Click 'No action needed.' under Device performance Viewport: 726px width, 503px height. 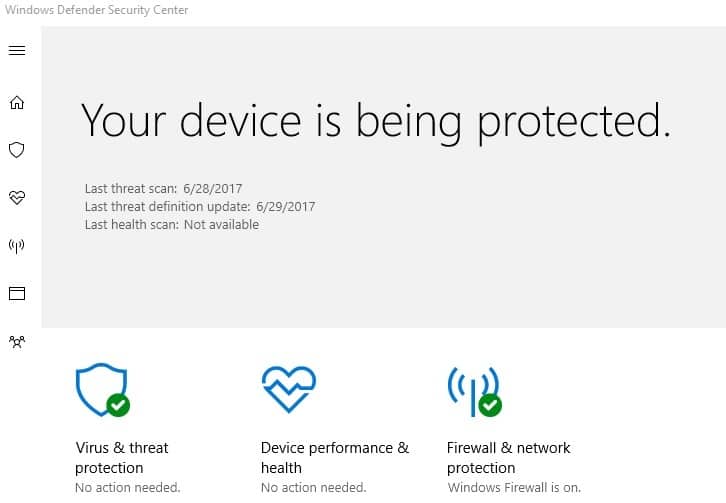[313, 488]
